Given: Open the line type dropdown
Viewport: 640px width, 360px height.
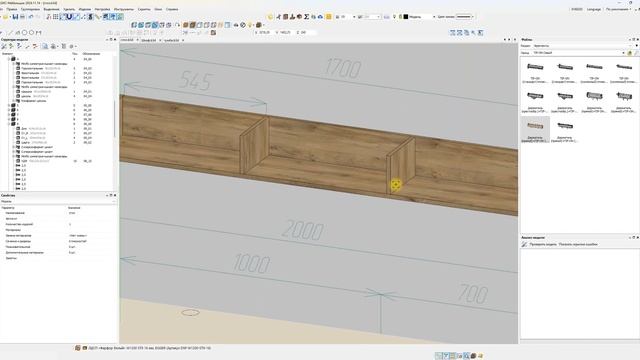Looking at the screenshot, I should (465, 17).
